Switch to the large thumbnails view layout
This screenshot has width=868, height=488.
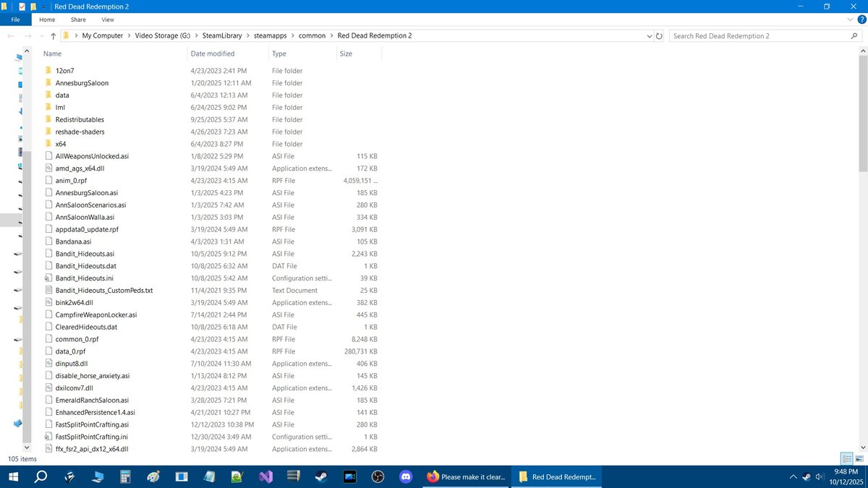pyautogui.click(x=858, y=458)
